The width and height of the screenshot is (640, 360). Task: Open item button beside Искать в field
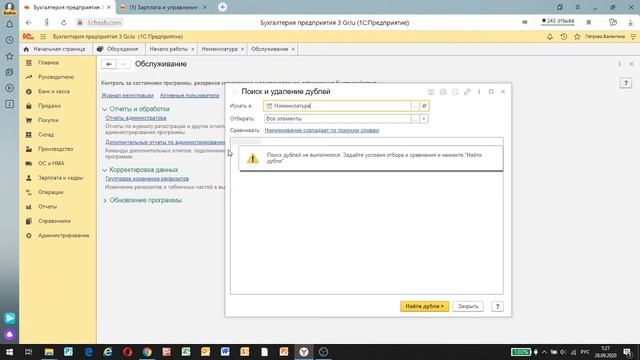tap(424, 106)
